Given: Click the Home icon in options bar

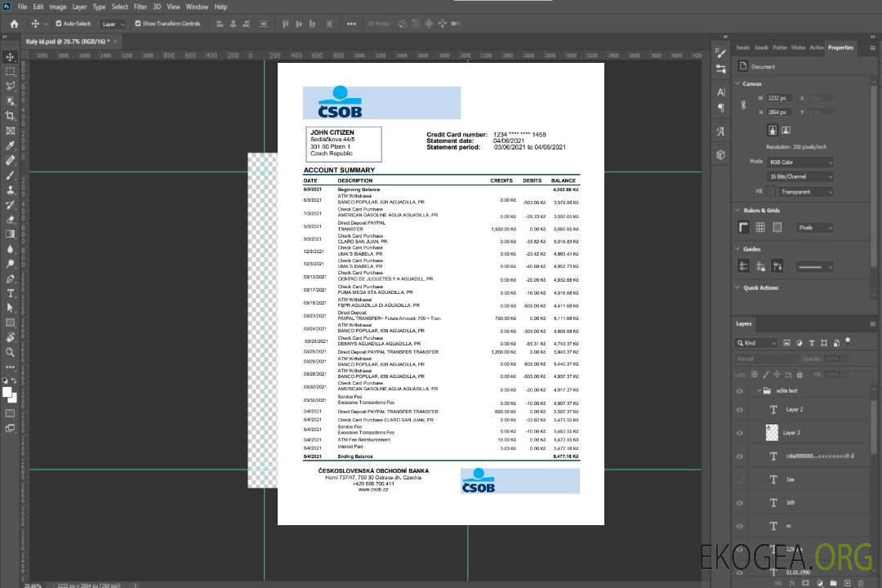Looking at the screenshot, I should (x=14, y=24).
